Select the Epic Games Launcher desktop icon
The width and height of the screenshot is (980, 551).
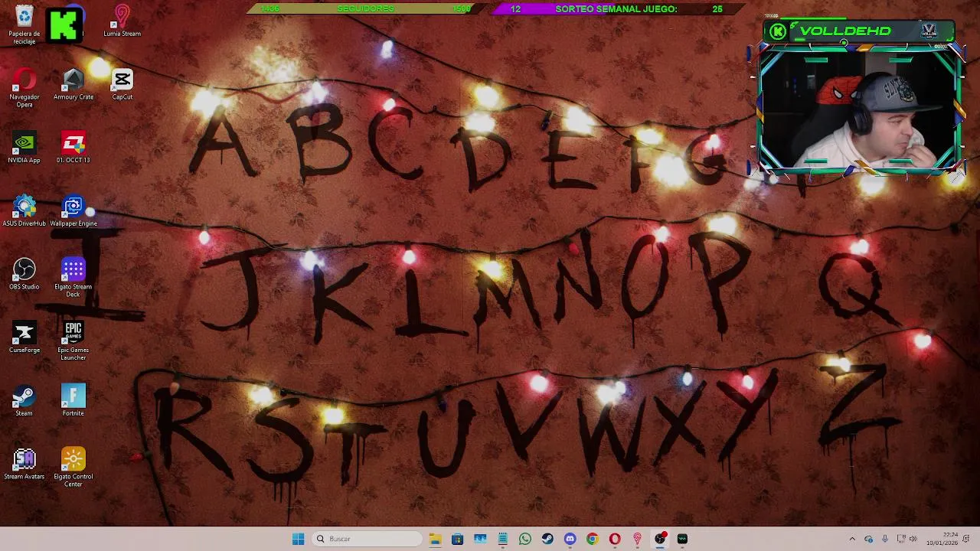click(x=73, y=341)
